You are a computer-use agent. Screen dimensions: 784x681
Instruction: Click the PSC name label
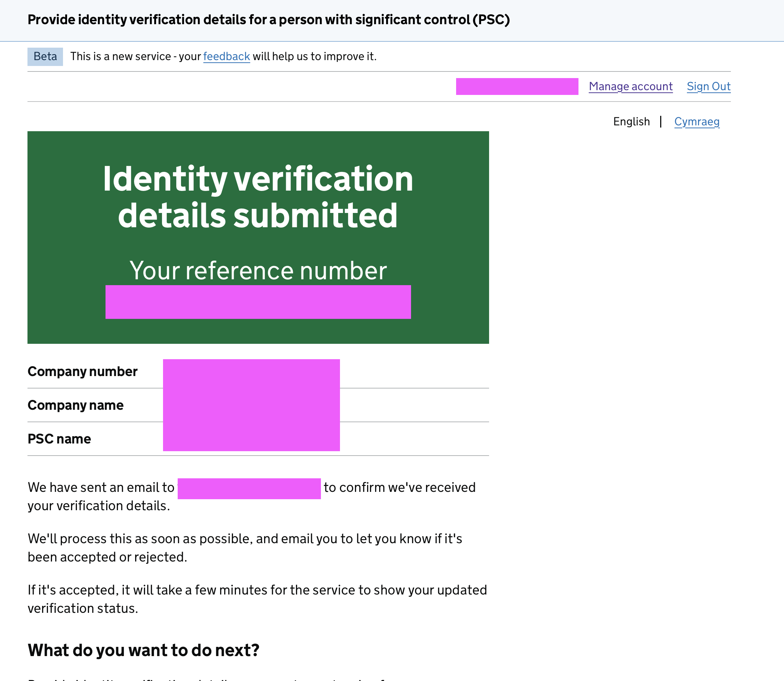[x=59, y=439]
